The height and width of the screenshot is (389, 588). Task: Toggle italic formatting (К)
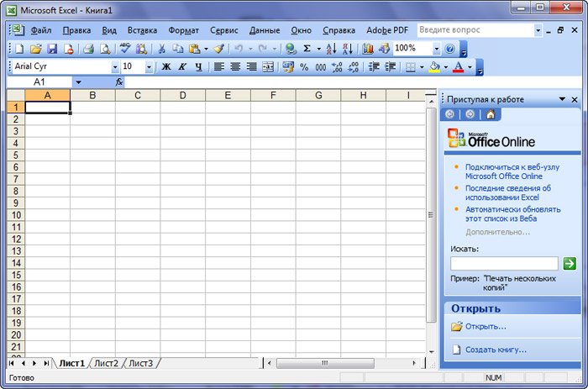click(182, 67)
